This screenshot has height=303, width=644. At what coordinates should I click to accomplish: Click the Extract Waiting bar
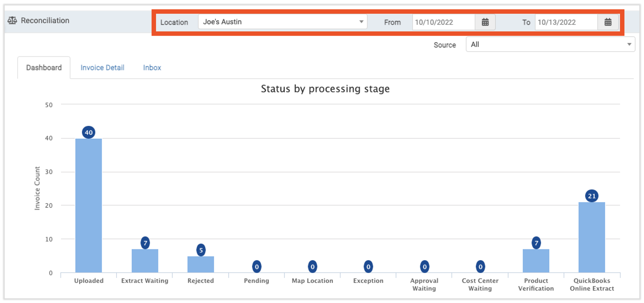point(145,261)
